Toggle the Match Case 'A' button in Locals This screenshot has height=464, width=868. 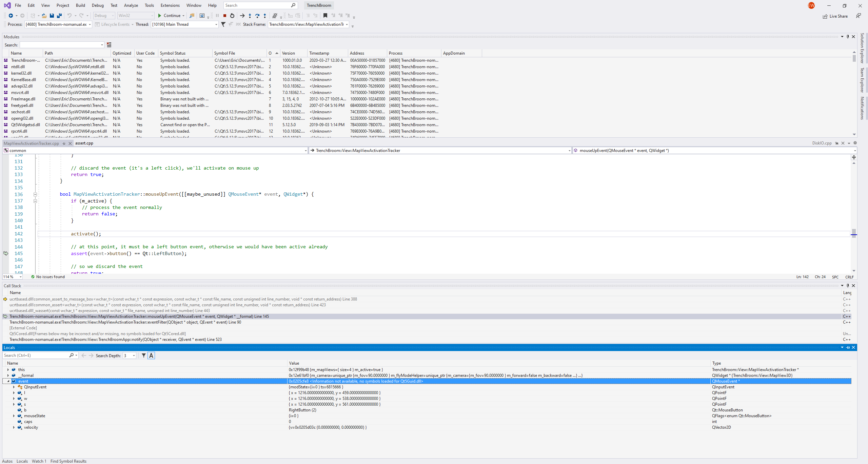point(151,355)
